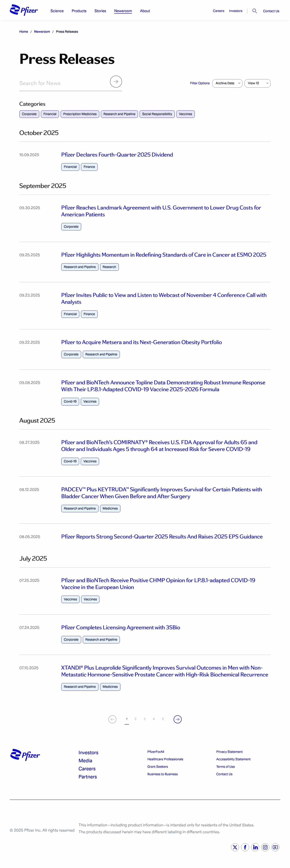Open the Archive Date dropdown

tap(227, 83)
